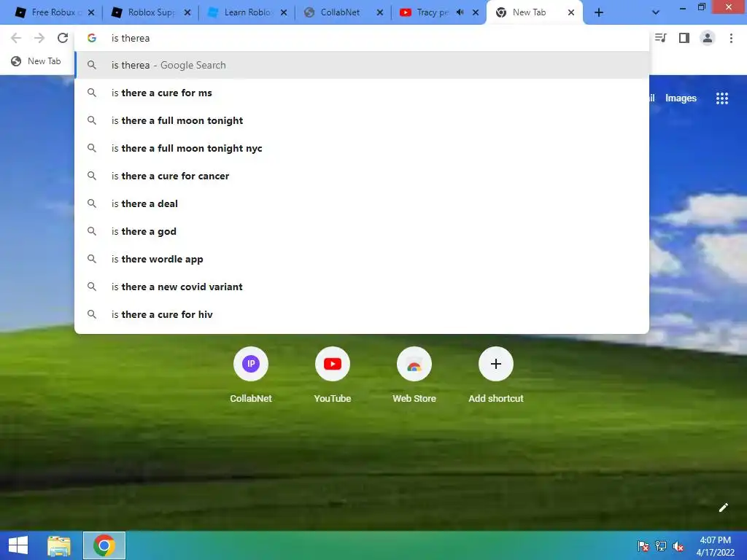Click the address bar text 'is therea'
The height and width of the screenshot is (560, 747).
pos(131,38)
